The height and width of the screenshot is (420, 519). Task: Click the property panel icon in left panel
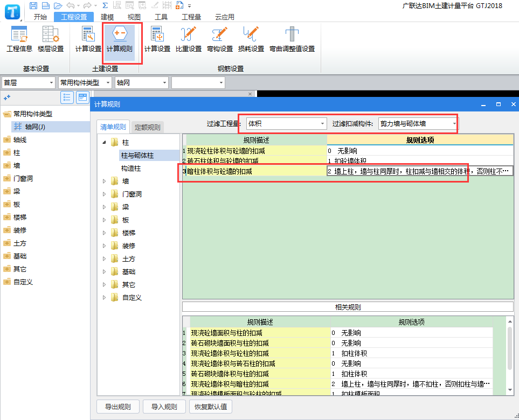tap(83, 97)
